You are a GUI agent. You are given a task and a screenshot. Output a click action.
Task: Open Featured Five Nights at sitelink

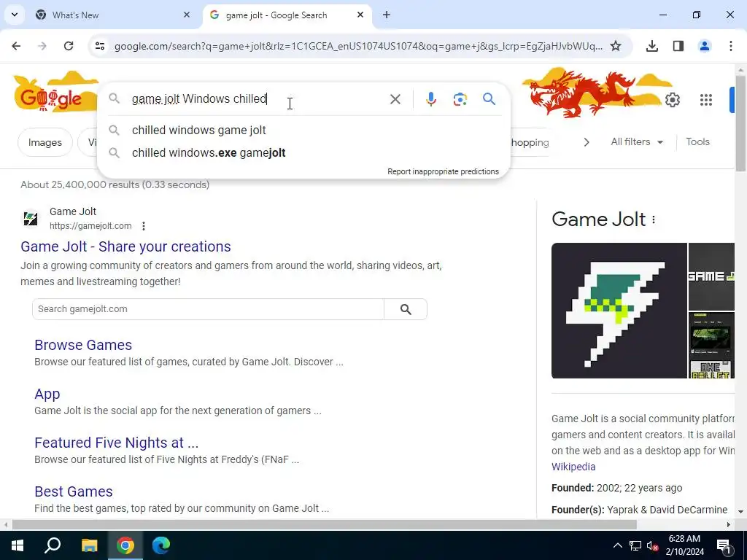[x=116, y=443]
